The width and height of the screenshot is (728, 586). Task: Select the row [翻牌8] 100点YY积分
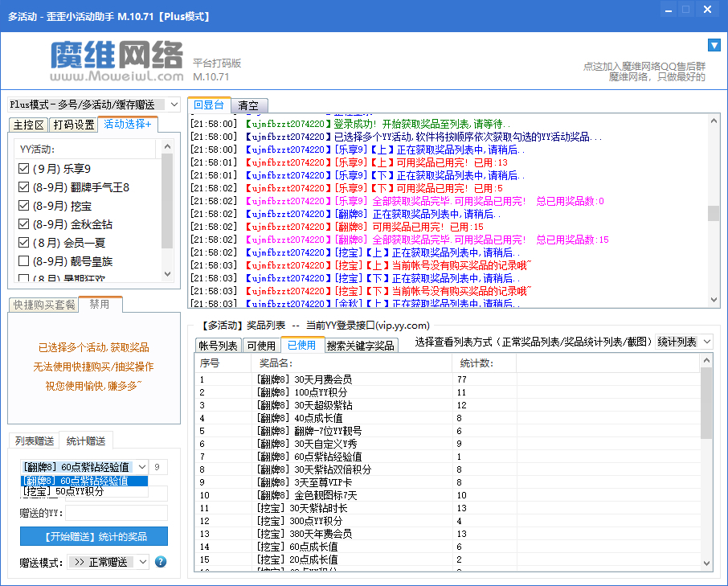click(x=448, y=392)
